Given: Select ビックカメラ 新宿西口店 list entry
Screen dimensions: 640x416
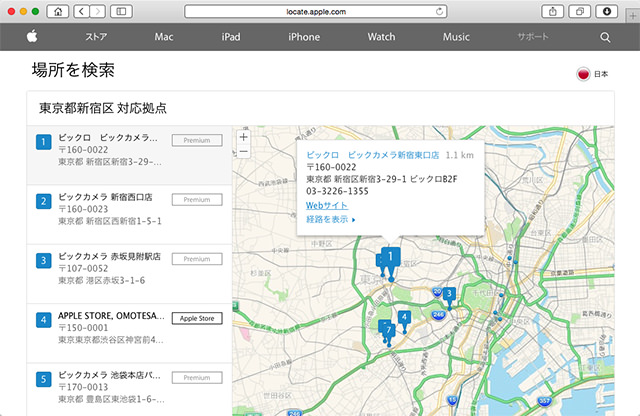Looking at the screenshot, I should pyautogui.click(x=129, y=214).
